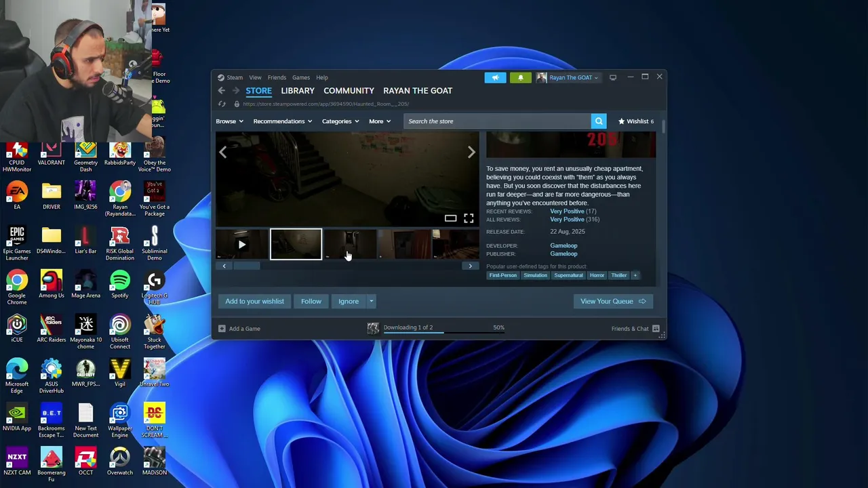The image size is (868, 488).
Task: Open the Games menu
Action: (300, 77)
